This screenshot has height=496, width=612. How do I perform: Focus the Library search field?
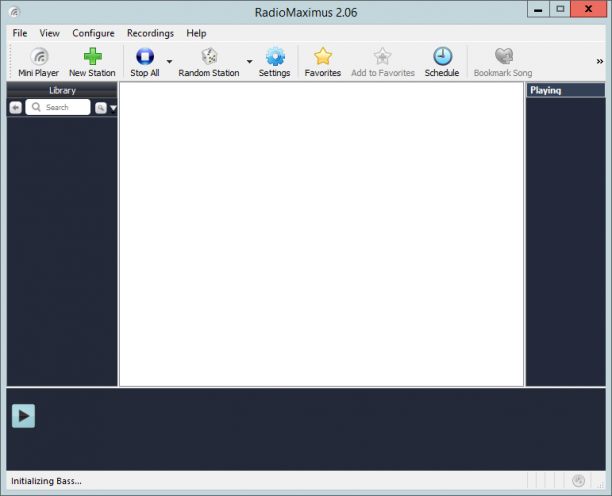point(58,107)
